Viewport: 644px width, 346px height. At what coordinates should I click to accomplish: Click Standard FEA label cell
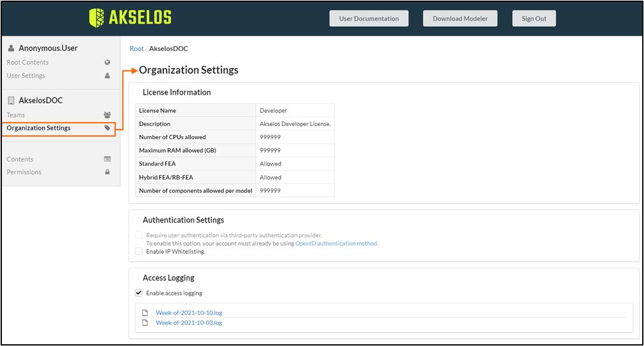click(x=195, y=163)
